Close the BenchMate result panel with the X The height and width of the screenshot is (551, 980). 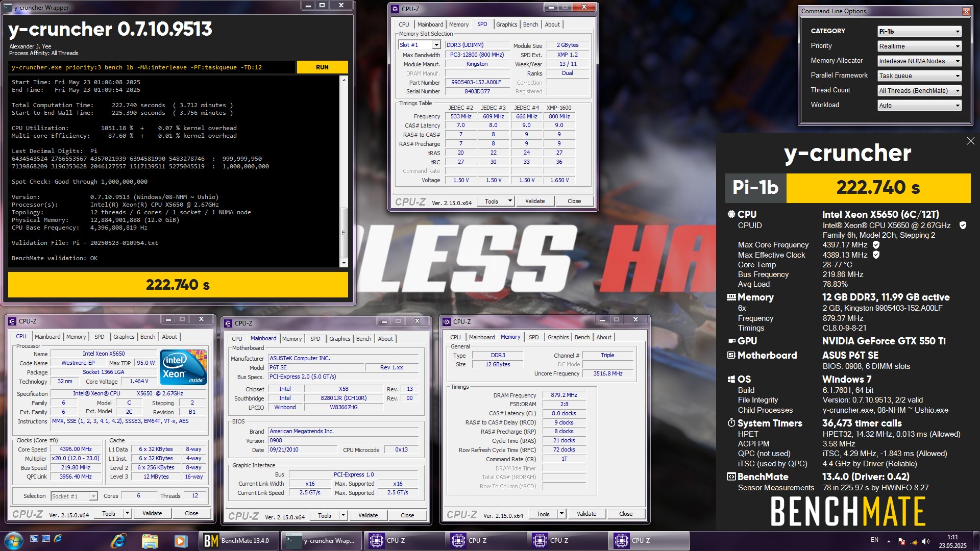[x=970, y=141]
